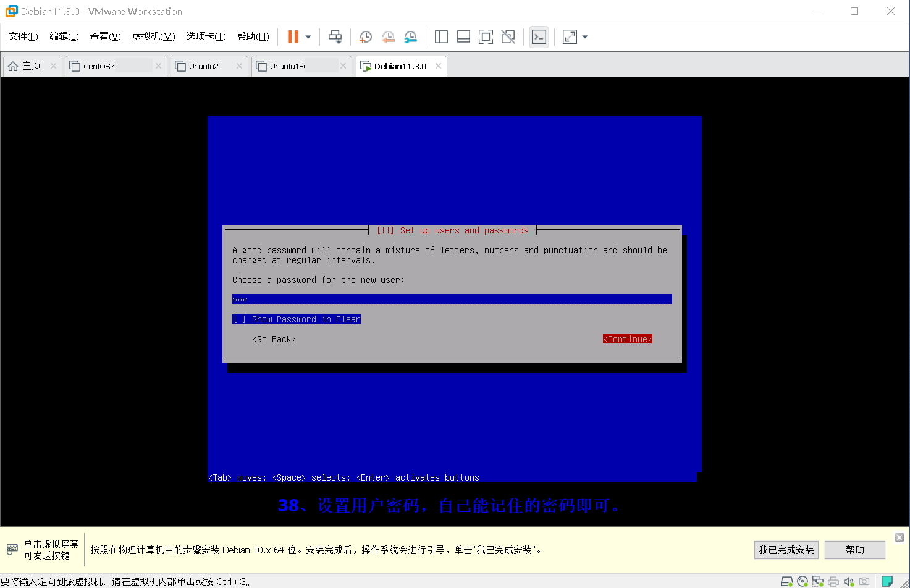Open the 选项卡(T) menu

(x=206, y=36)
